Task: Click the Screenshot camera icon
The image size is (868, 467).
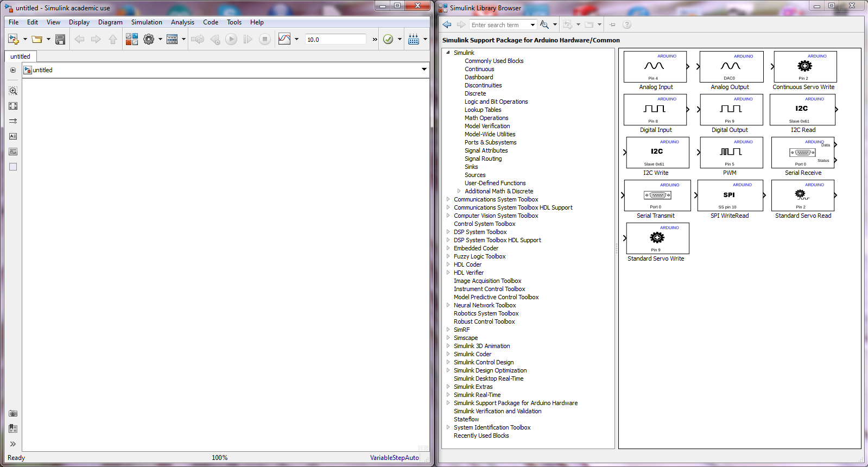Action: click(13, 413)
